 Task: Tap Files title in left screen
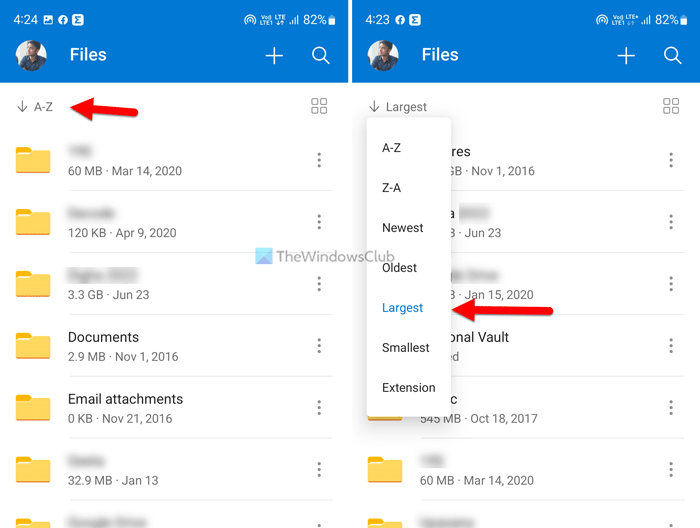click(88, 55)
